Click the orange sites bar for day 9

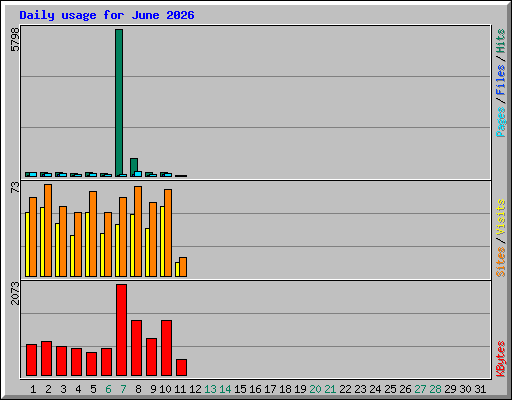tap(153, 239)
